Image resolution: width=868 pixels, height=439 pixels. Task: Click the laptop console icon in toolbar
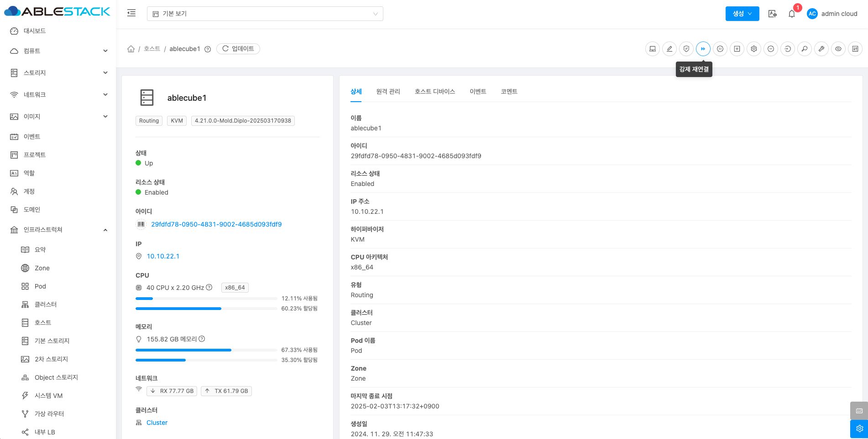652,49
